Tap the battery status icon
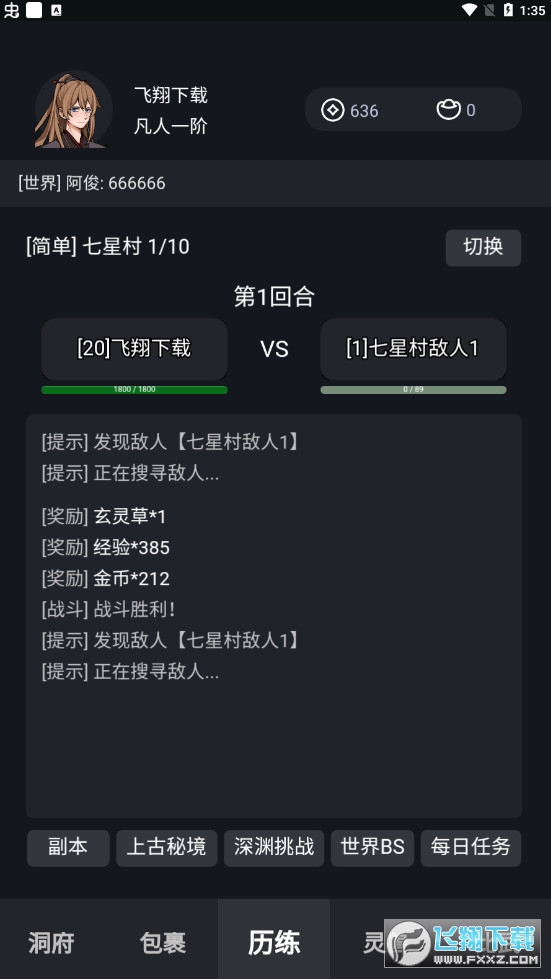551x979 pixels. coord(509,9)
